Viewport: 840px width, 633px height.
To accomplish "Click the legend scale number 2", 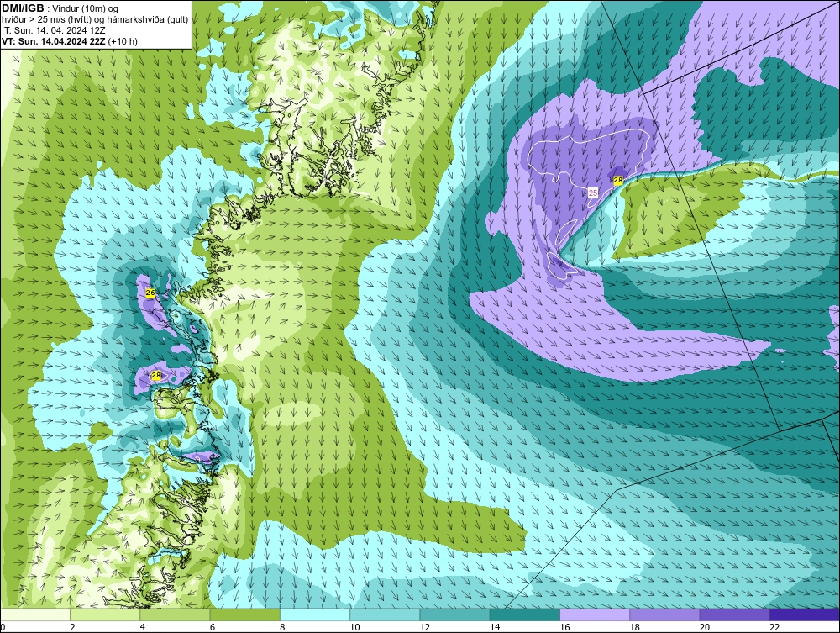I will click(72, 628).
